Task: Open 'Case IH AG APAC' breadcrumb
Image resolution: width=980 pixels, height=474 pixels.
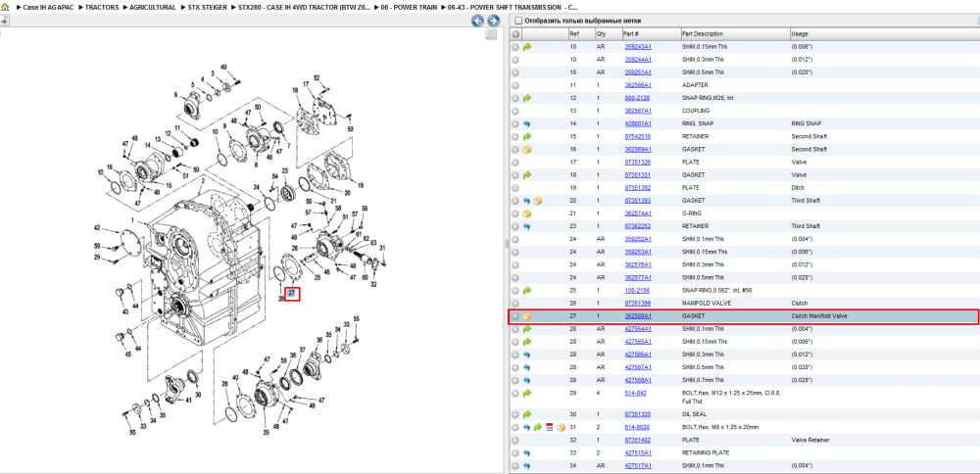Action: click(49, 8)
